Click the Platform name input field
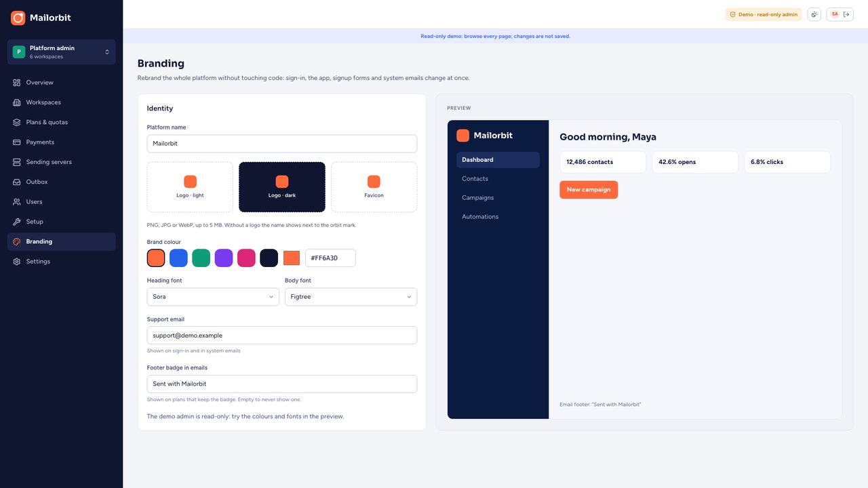The image size is (868, 488). (282, 144)
